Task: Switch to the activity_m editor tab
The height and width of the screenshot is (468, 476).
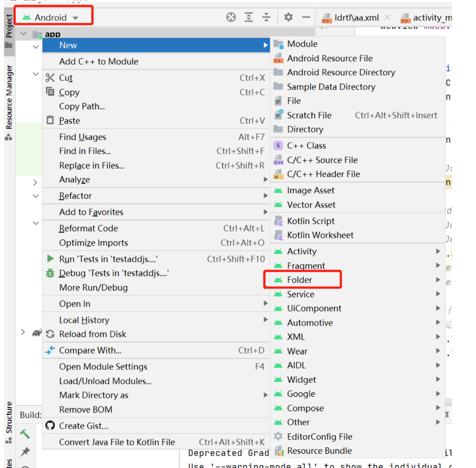Action: point(427,18)
